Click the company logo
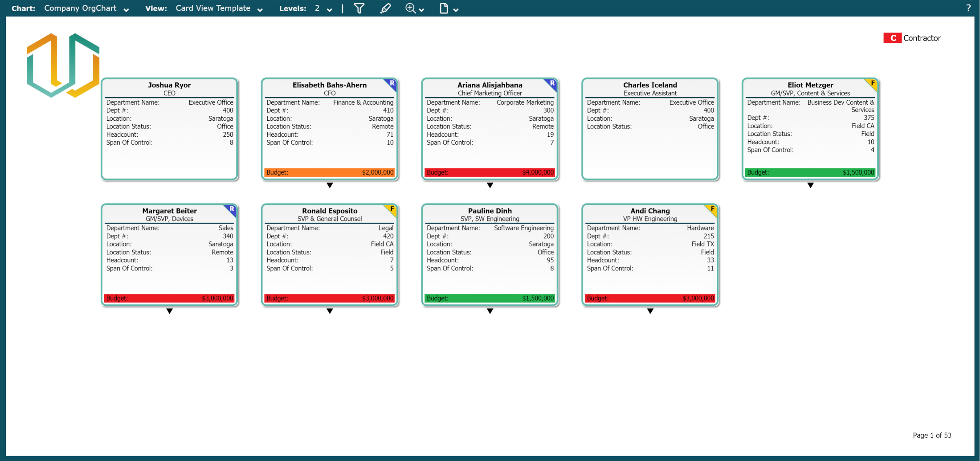 [63, 65]
